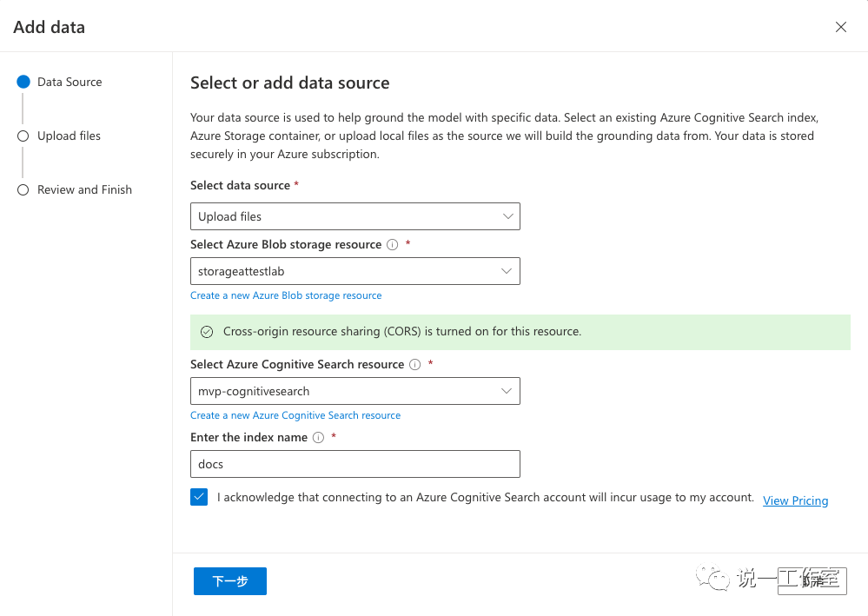Open the Select data source dropdown
The width and height of the screenshot is (868, 616).
tap(354, 216)
